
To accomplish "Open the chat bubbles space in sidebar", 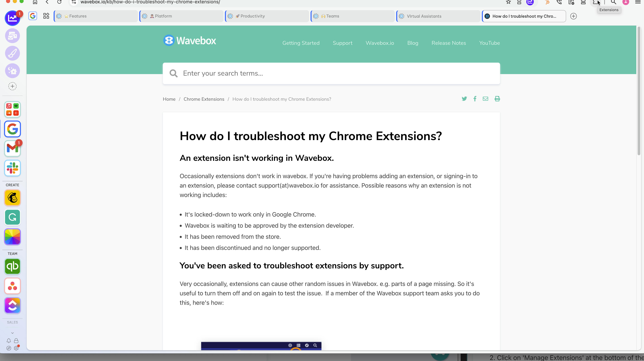I will tap(12, 36).
